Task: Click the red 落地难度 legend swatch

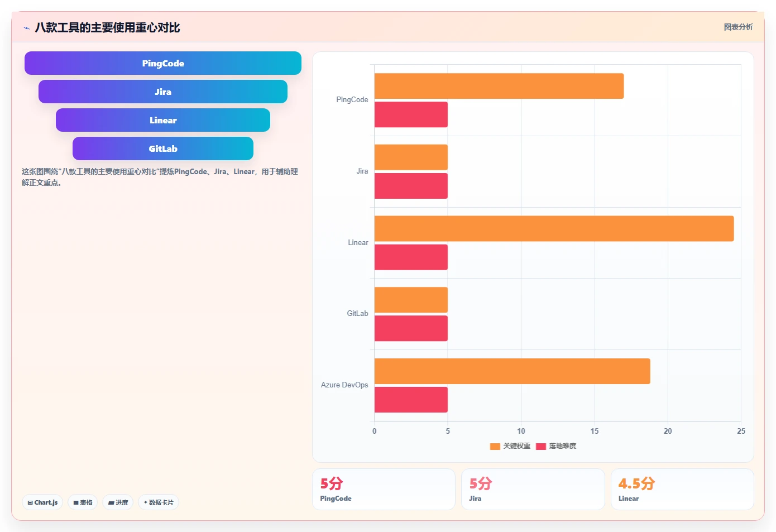Action: pyautogui.click(x=540, y=446)
